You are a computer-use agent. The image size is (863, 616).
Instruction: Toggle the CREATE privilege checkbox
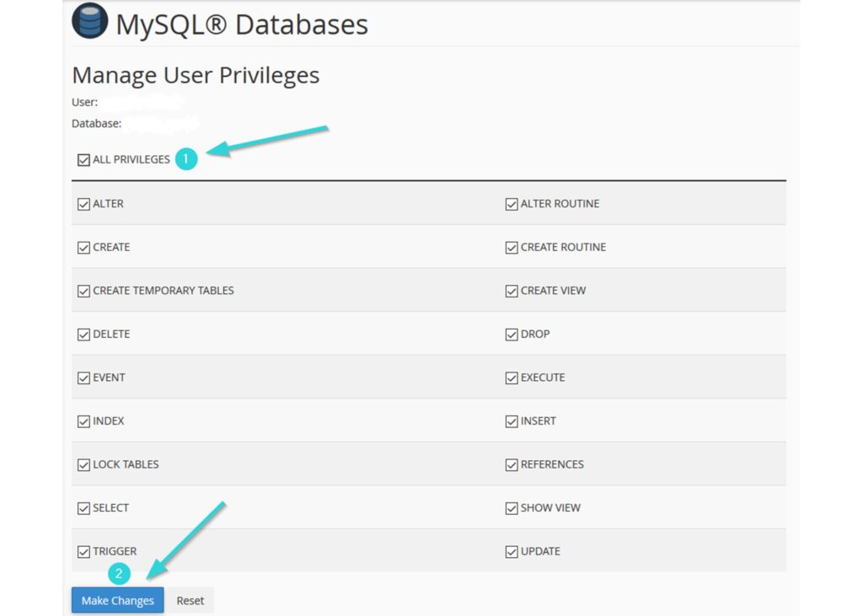click(x=83, y=248)
